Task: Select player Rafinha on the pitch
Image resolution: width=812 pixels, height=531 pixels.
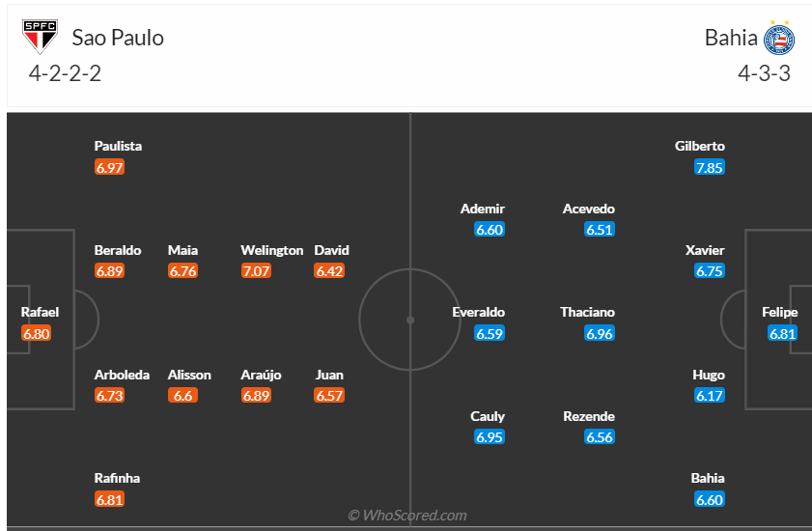Action: coord(118,478)
